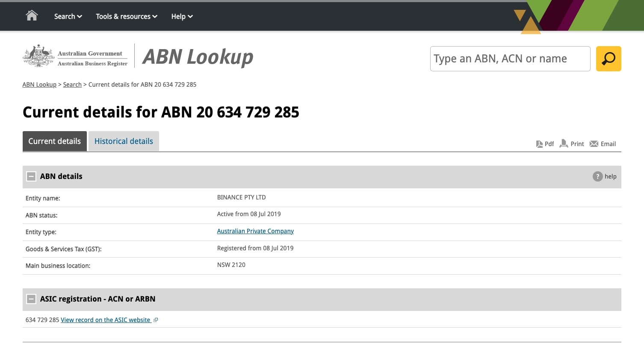The width and height of the screenshot is (644, 343).
Task: Email the ABN details
Action: tap(603, 144)
